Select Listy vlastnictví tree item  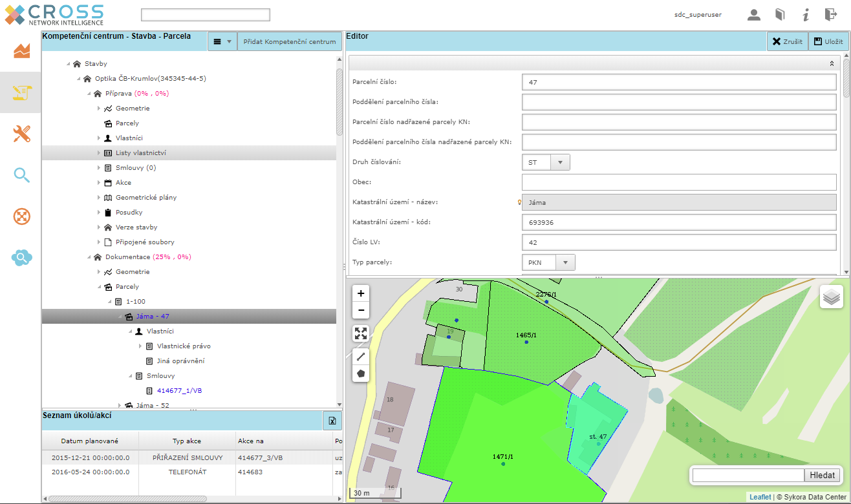(141, 153)
